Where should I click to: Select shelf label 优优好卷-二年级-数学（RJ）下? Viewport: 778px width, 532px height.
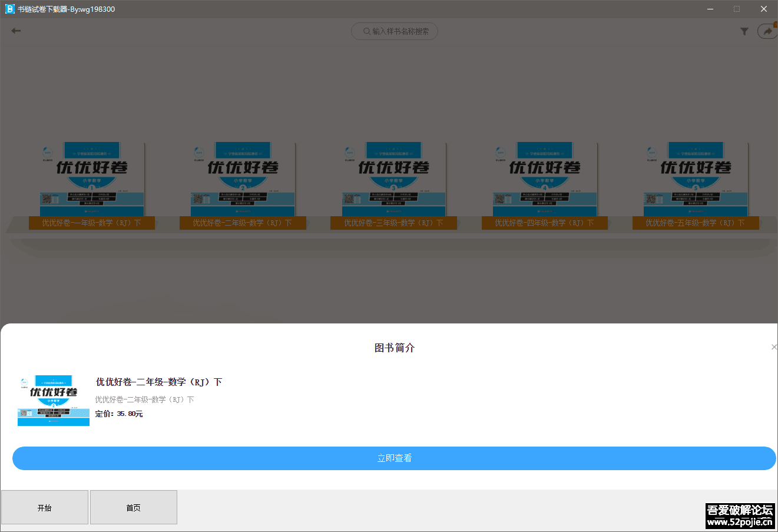point(243,223)
